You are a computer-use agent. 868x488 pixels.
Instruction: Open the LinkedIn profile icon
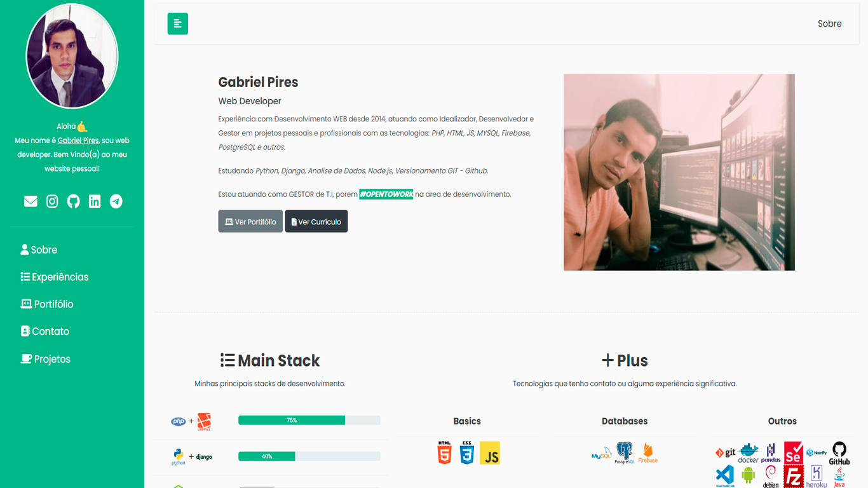pyautogui.click(x=95, y=201)
